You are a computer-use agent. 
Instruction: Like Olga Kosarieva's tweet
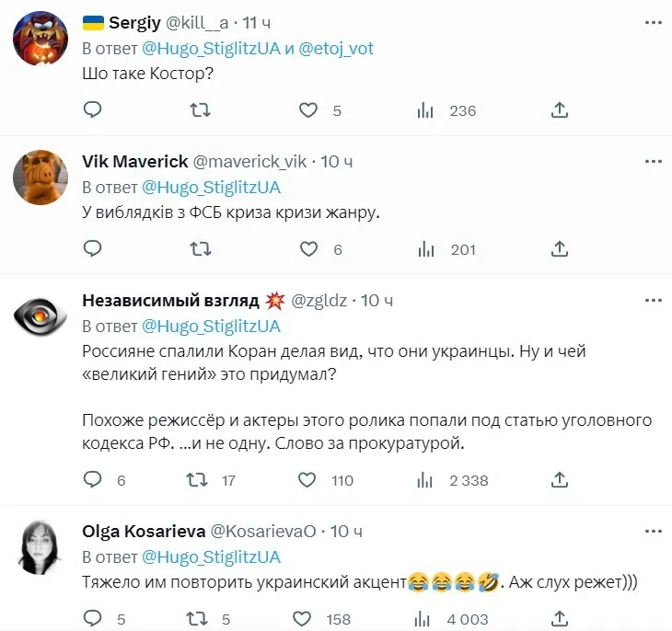click(x=309, y=619)
